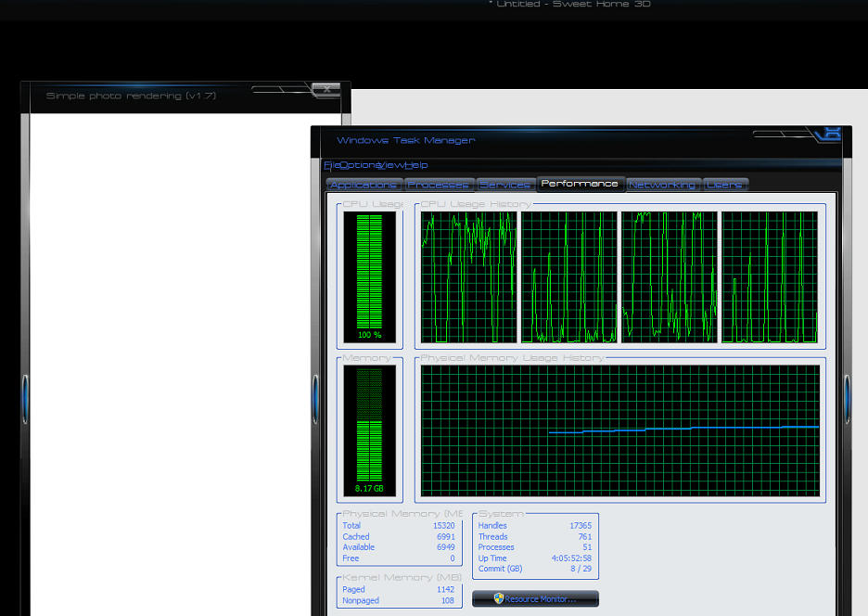Image resolution: width=868 pixels, height=616 pixels.
Task: Open Resource Monitor from Task Manager
Action: [535, 598]
